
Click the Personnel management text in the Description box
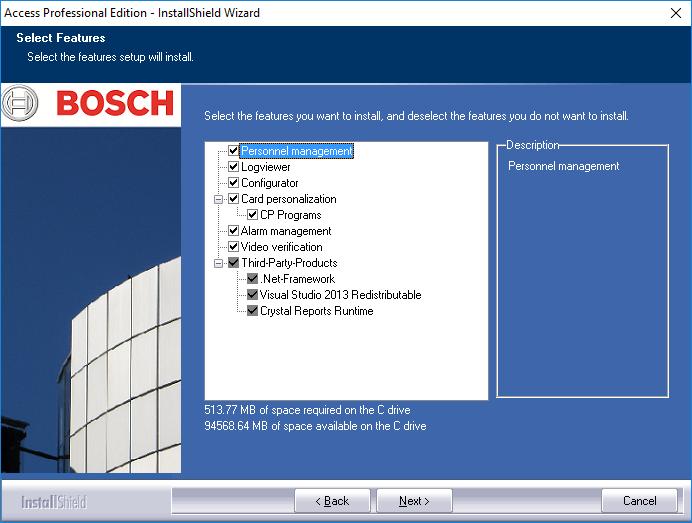(564, 166)
